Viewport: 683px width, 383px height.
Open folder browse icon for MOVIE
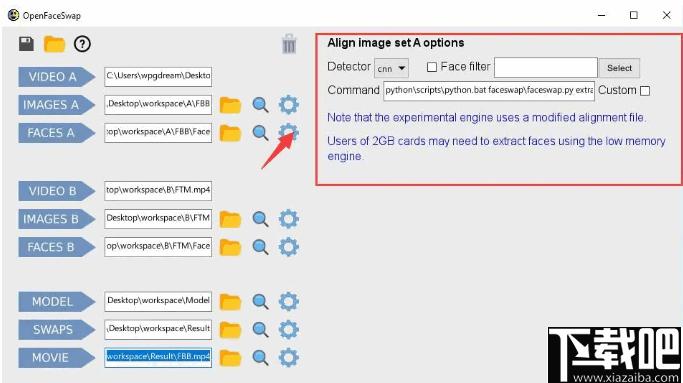pos(230,358)
